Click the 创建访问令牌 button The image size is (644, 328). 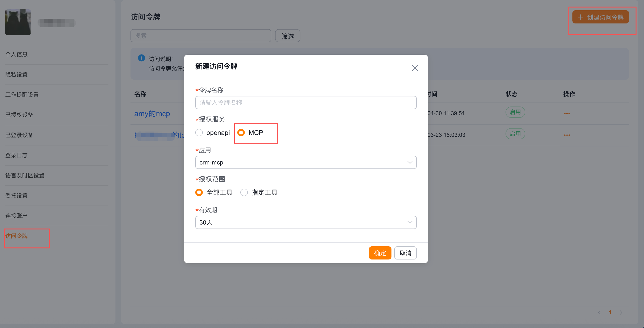tap(601, 17)
